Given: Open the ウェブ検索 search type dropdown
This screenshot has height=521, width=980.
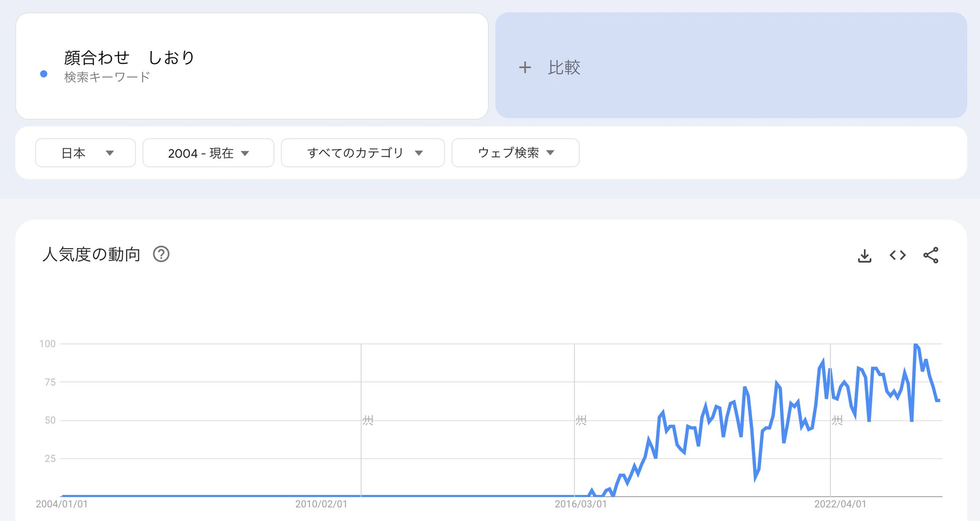Looking at the screenshot, I should [x=515, y=153].
